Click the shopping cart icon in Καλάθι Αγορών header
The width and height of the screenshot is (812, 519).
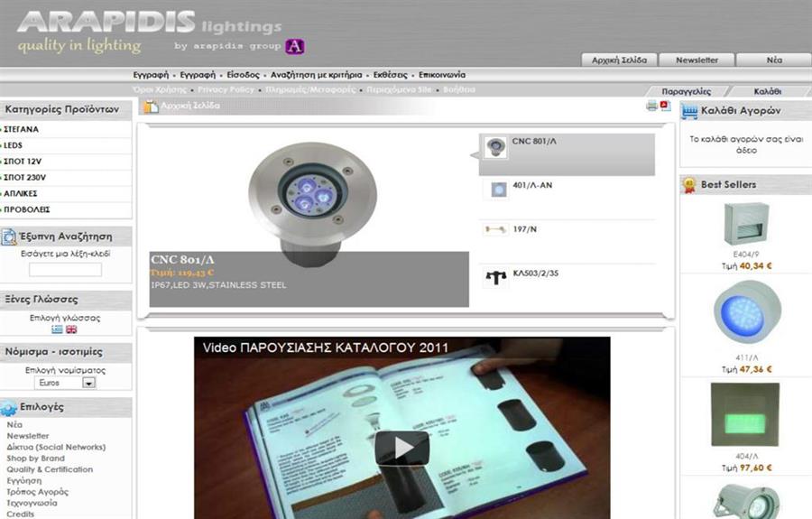[x=690, y=111]
